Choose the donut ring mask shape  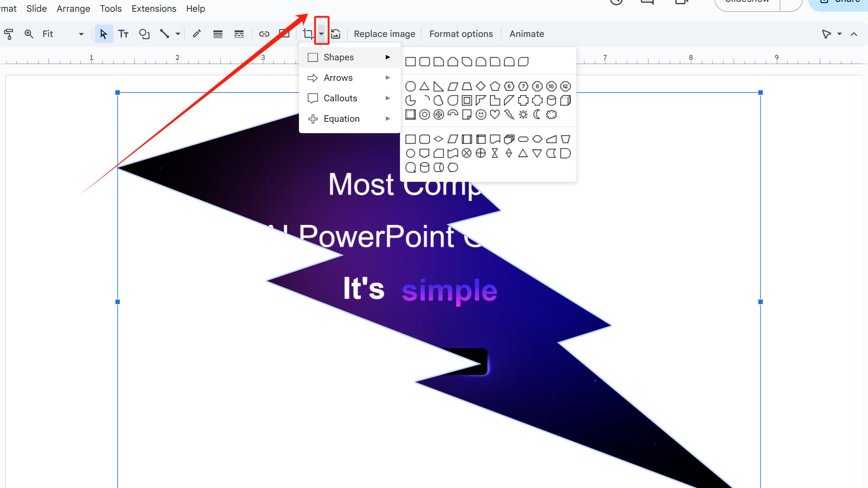[424, 115]
